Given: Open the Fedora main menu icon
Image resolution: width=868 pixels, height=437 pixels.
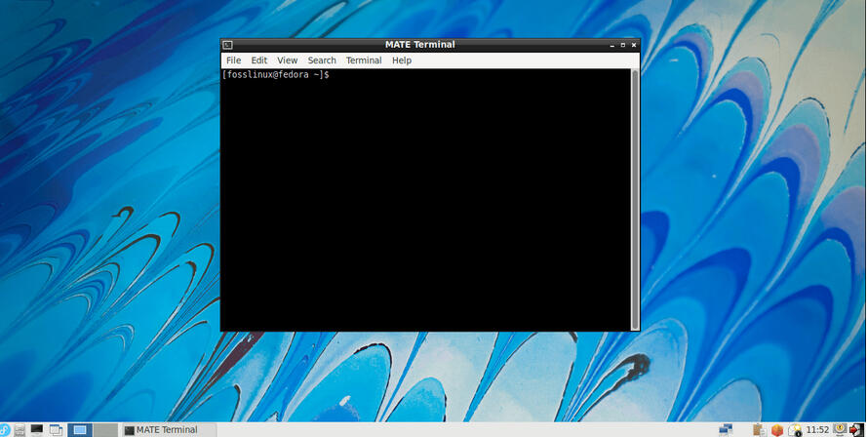Looking at the screenshot, I should [x=4, y=429].
